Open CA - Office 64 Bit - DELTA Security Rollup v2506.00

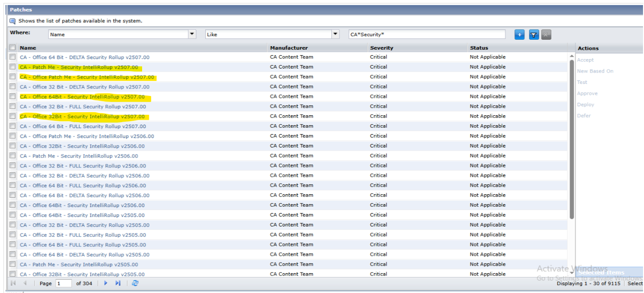84,195
